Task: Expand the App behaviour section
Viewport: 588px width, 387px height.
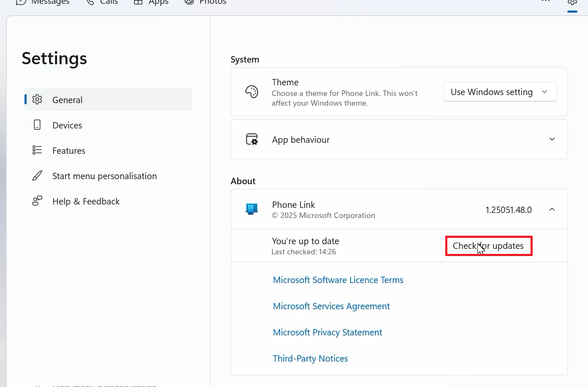Action: [x=552, y=139]
